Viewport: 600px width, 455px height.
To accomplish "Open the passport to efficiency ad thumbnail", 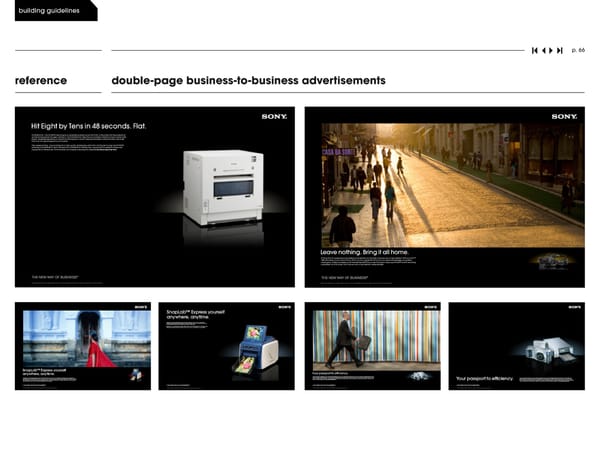I will tap(516, 345).
